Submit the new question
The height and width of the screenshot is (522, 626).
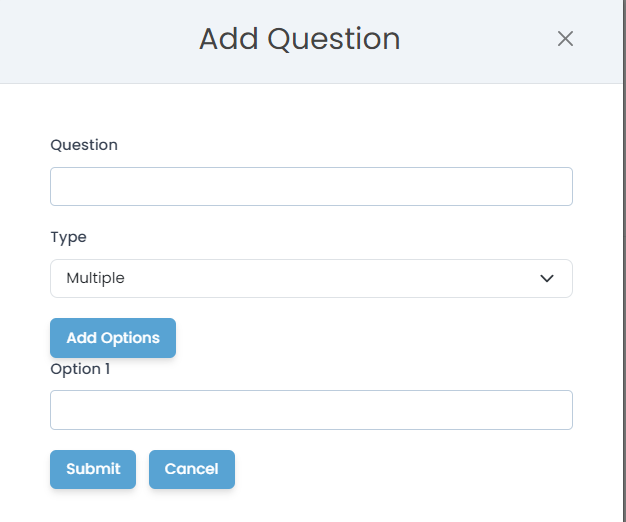(x=93, y=469)
